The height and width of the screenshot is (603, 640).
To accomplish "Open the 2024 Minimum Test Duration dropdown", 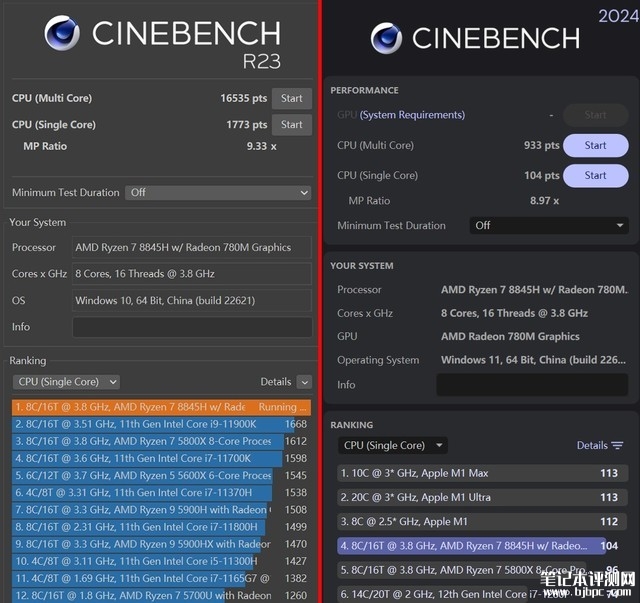I will coord(549,225).
